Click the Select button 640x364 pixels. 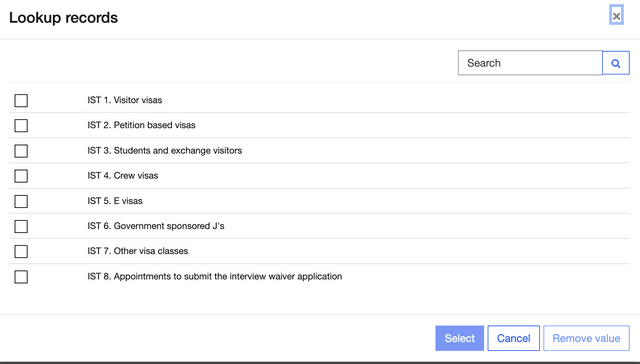point(460,338)
